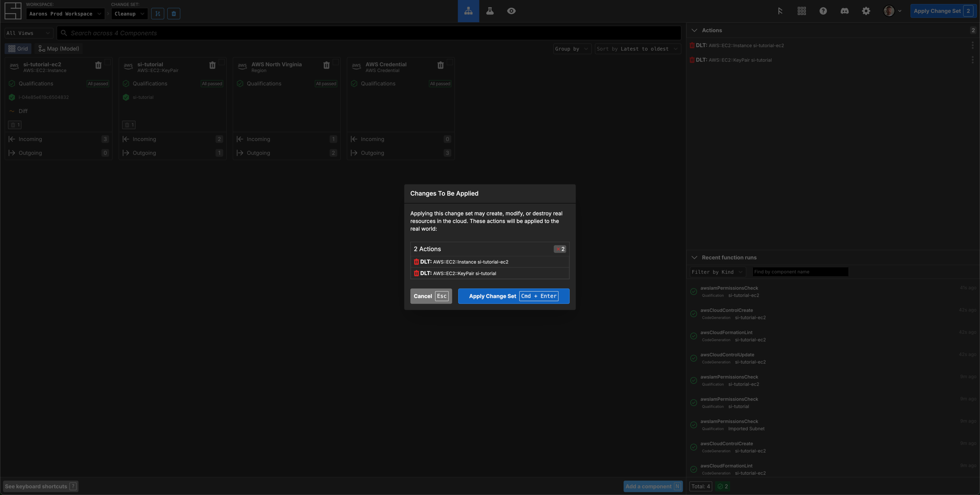Select the AWS North Virginia component checkbox
This screenshot has height=495, width=980.
coord(336,62)
